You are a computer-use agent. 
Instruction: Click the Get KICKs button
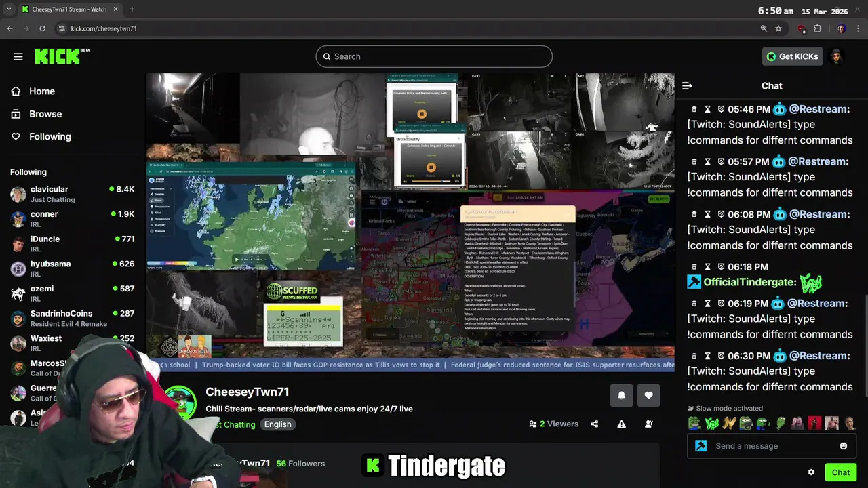(792, 56)
